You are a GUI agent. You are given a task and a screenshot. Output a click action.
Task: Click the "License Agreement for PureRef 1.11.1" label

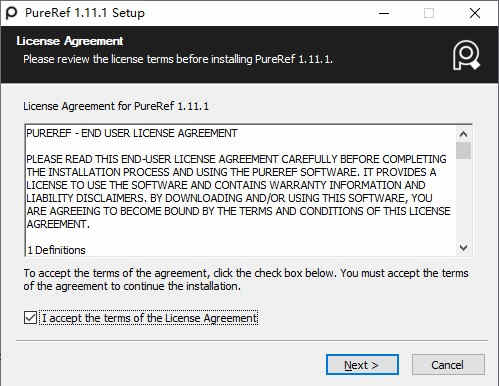[x=116, y=106]
